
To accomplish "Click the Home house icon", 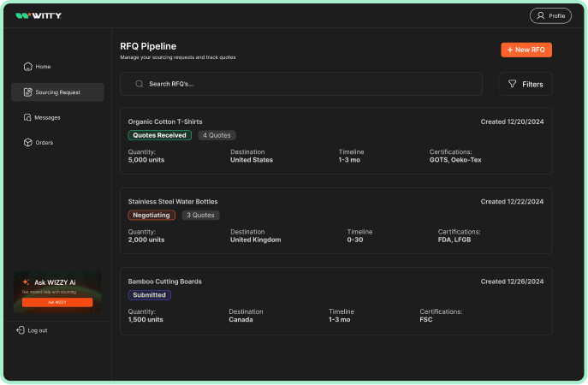I will coord(28,67).
